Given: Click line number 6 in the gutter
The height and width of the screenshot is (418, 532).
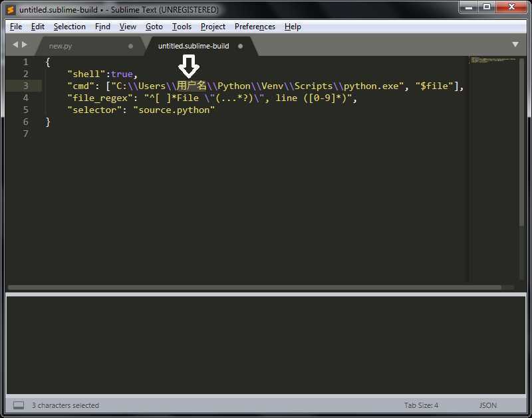Looking at the screenshot, I should pyautogui.click(x=25, y=122).
